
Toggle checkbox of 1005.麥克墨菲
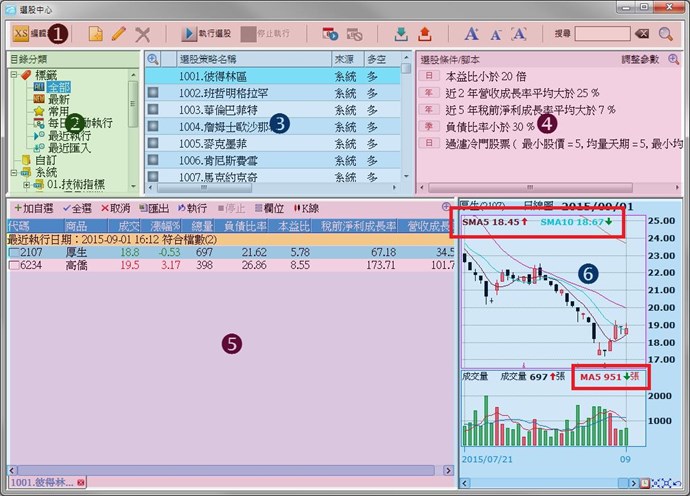point(153,143)
